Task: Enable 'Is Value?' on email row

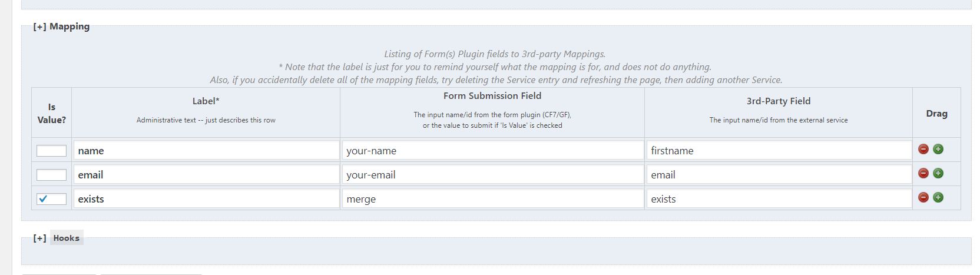Action: tap(51, 175)
